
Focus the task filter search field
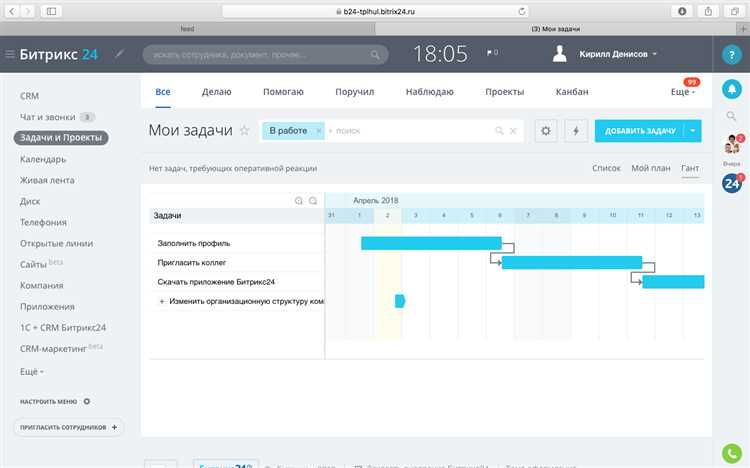tap(411, 131)
